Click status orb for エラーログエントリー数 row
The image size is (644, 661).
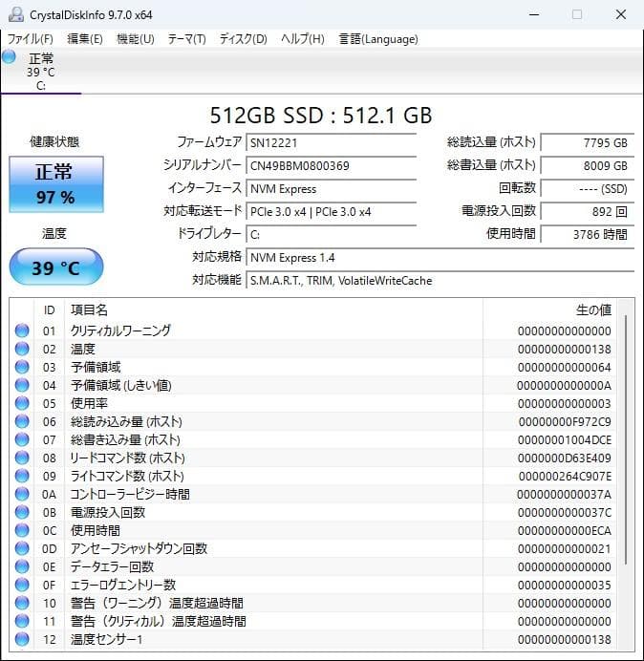point(22,585)
